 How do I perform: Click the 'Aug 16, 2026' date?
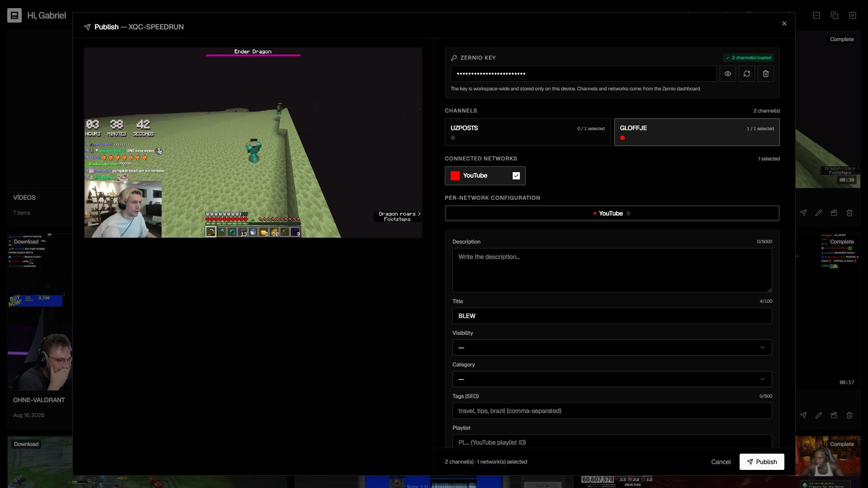[x=28, y=415]
